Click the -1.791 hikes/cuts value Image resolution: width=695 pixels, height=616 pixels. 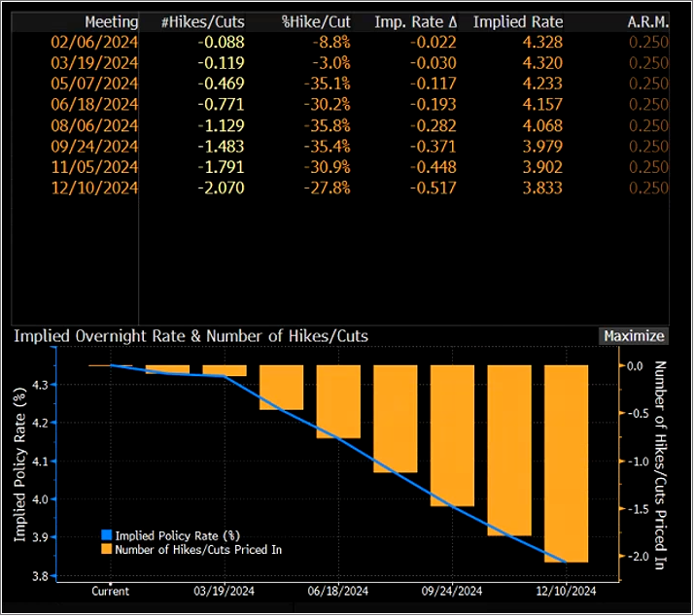(x=222, y=167)
